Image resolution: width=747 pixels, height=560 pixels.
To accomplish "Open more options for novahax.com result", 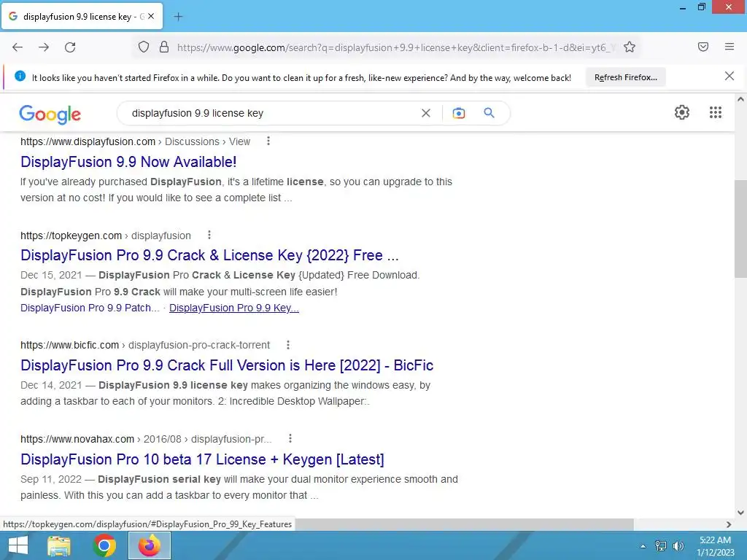I will coord(290,438).
